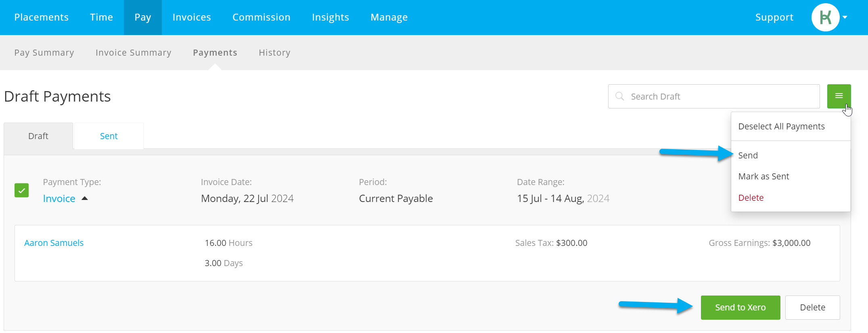868x333 pixels.
Task: Choose Send in the dropdown menu
Action: [748, 155]
